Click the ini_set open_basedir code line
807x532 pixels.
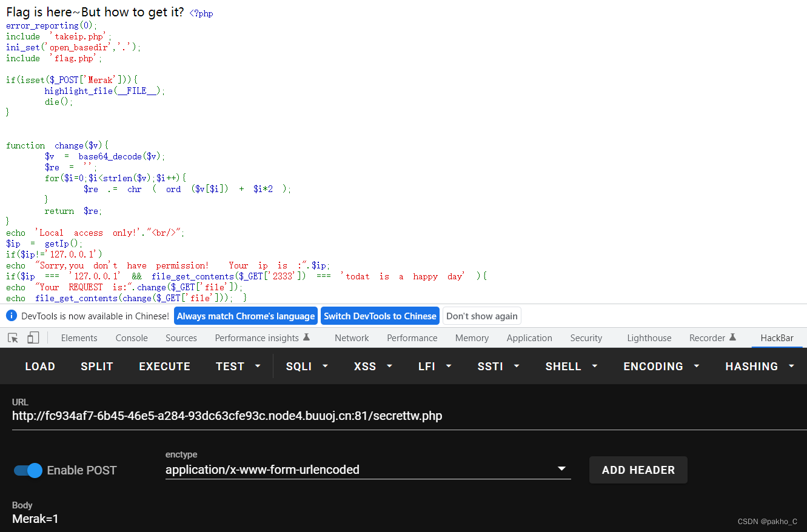tap(73, 47)
